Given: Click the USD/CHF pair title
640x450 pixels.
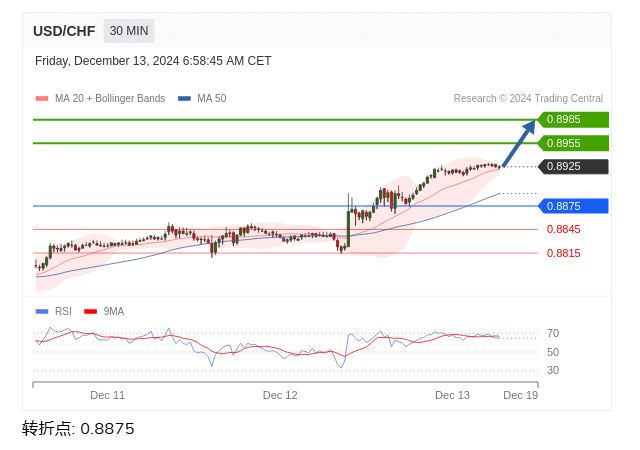Looking at the screenshot, I should coord(64,31).
